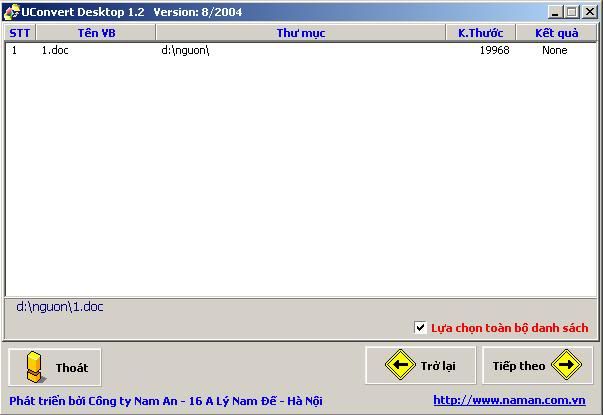Click the Nam An company credit text
This screenshot has height=415, width=603.
166,401
